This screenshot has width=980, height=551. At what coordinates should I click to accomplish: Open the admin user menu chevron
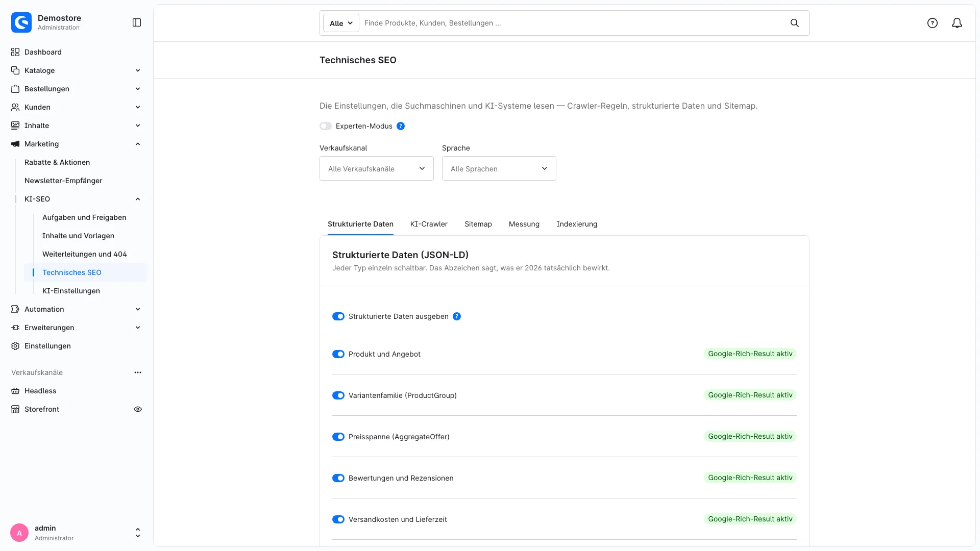[x=138, y=533]
